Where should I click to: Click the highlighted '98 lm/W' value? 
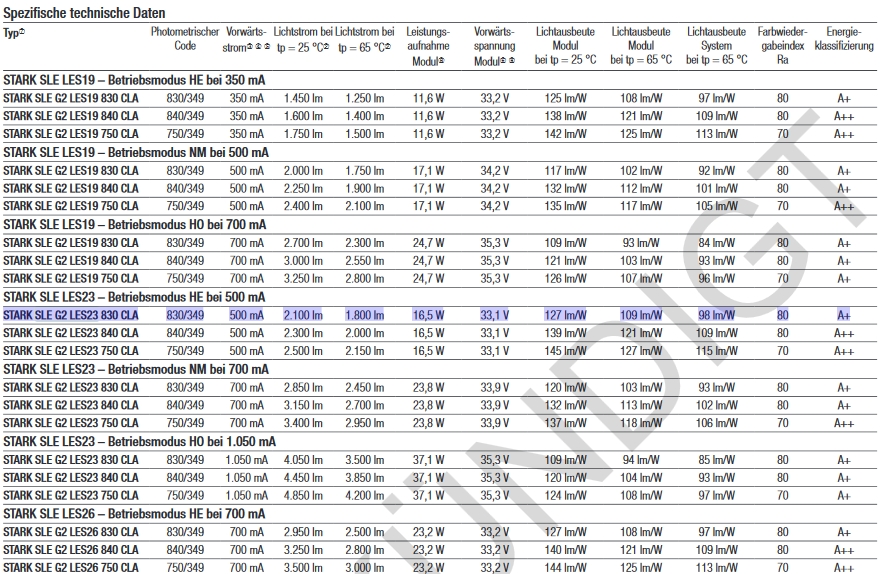click(716, 315)
